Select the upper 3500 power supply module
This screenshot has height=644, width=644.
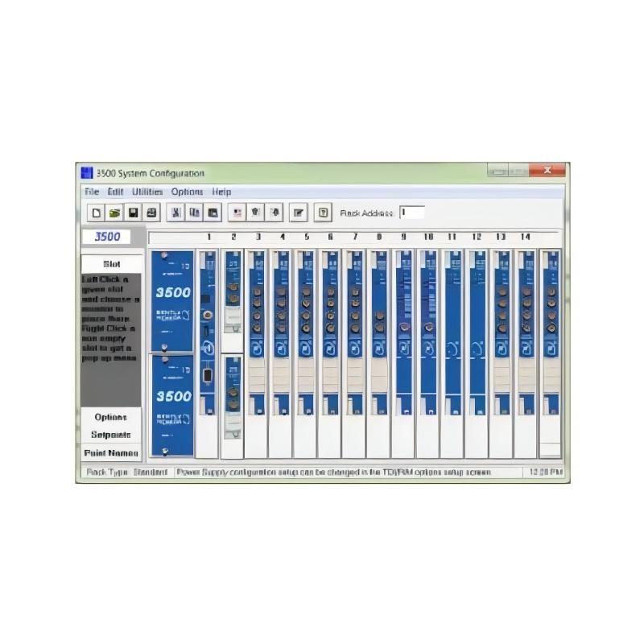coord(172,301)
